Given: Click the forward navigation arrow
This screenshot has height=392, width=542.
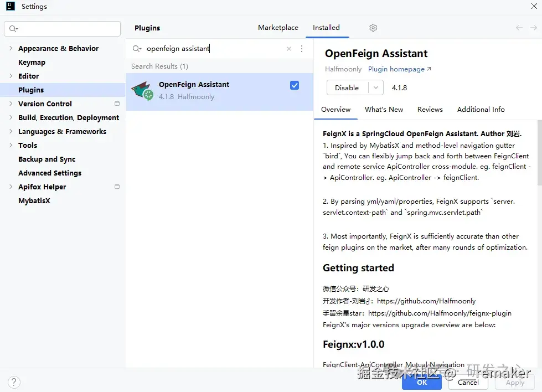Looking at the screenshot, I should click(533, 28).
